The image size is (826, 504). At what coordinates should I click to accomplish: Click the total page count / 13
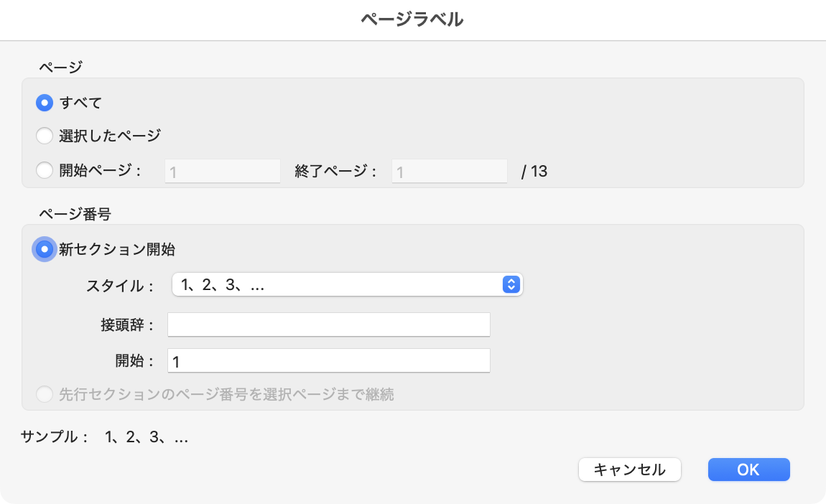pos(534,172)
